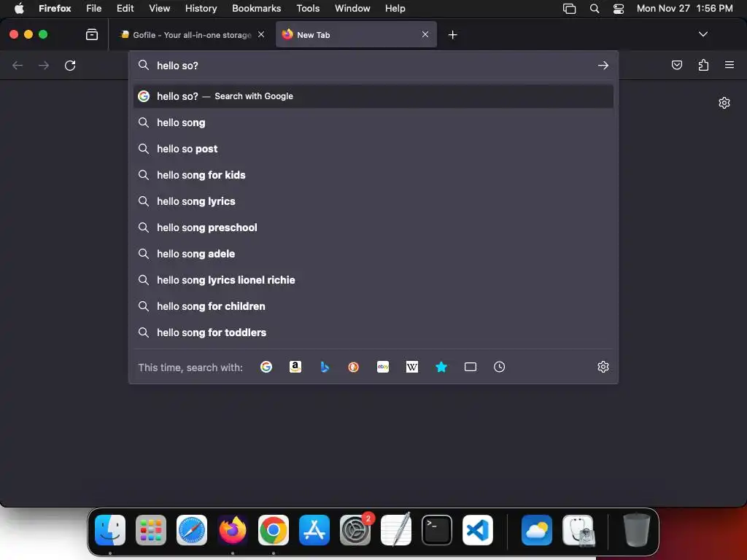Open search settings gear in suggestion panel
The height and width of the screenshot is (560, 747).
[x=603, y=367]
